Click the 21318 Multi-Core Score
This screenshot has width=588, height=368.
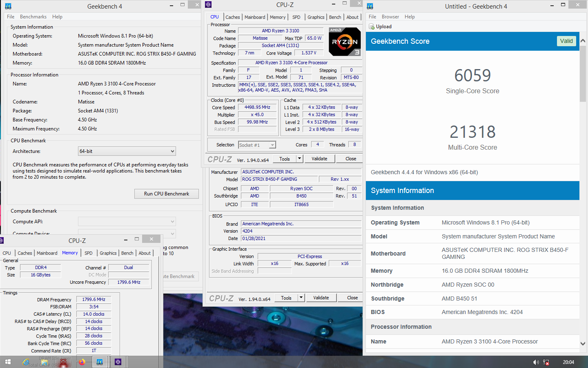coord(472,132)
